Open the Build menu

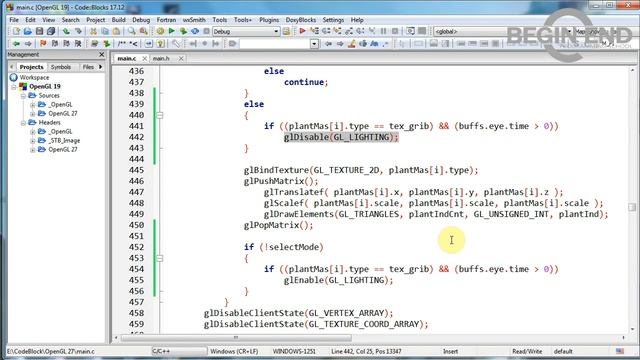pos(118,20)
